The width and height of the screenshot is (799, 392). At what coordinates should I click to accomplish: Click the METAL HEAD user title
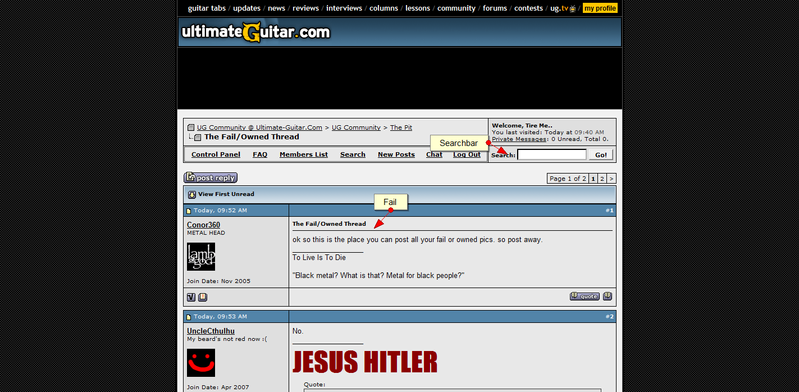pos(206,233)
